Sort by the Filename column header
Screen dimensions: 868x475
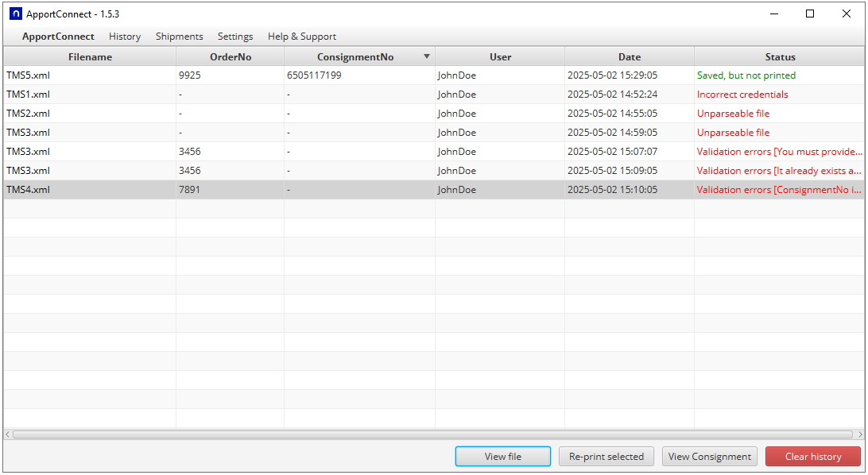click(90, 57)
